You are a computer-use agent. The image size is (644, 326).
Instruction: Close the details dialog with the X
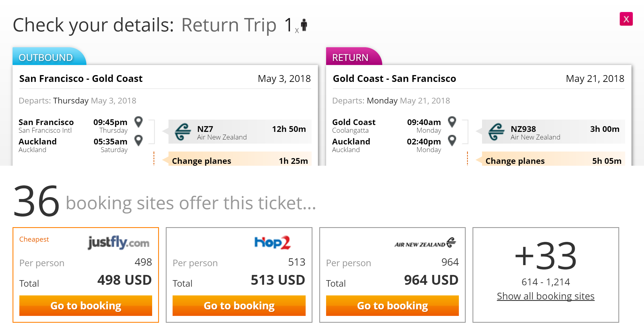[x=626, y=19]
